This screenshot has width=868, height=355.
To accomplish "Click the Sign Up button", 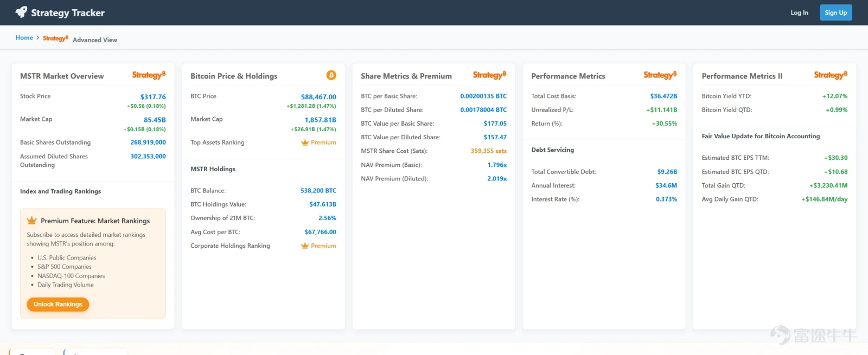I will point(835,12).
